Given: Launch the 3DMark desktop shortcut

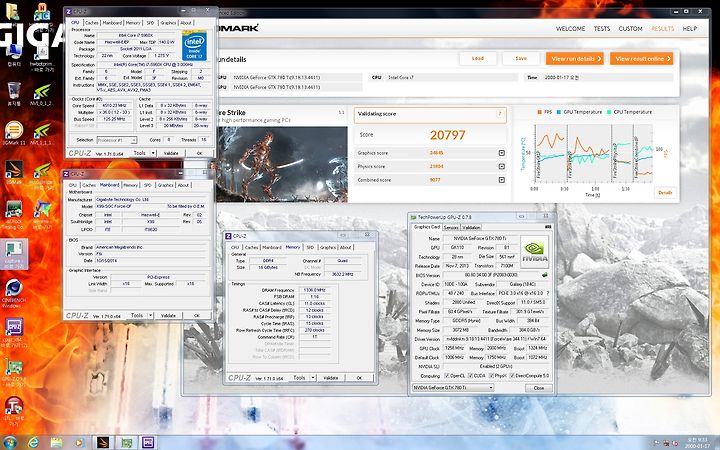Looking at the screenshot, I should (x=14, y=172).
